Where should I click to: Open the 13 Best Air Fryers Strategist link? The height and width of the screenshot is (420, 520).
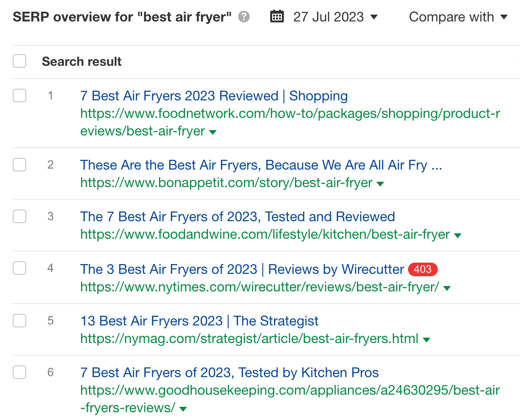point(199,321)
